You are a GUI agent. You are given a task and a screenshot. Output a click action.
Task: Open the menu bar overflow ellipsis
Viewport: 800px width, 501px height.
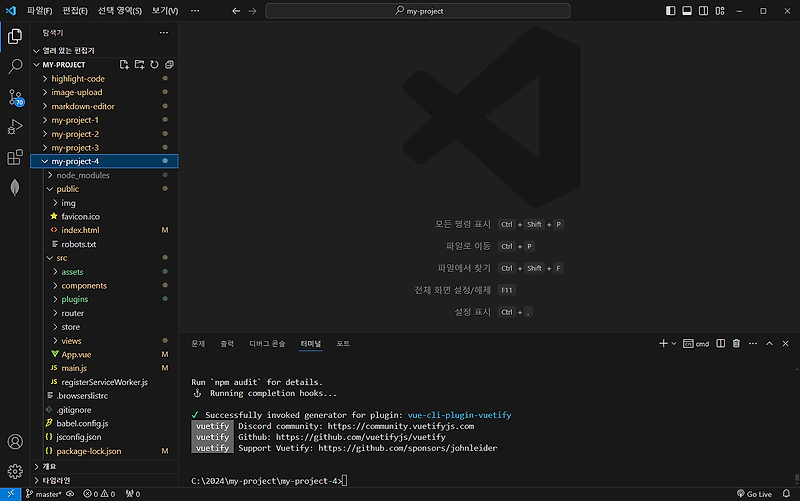(195, 11)
